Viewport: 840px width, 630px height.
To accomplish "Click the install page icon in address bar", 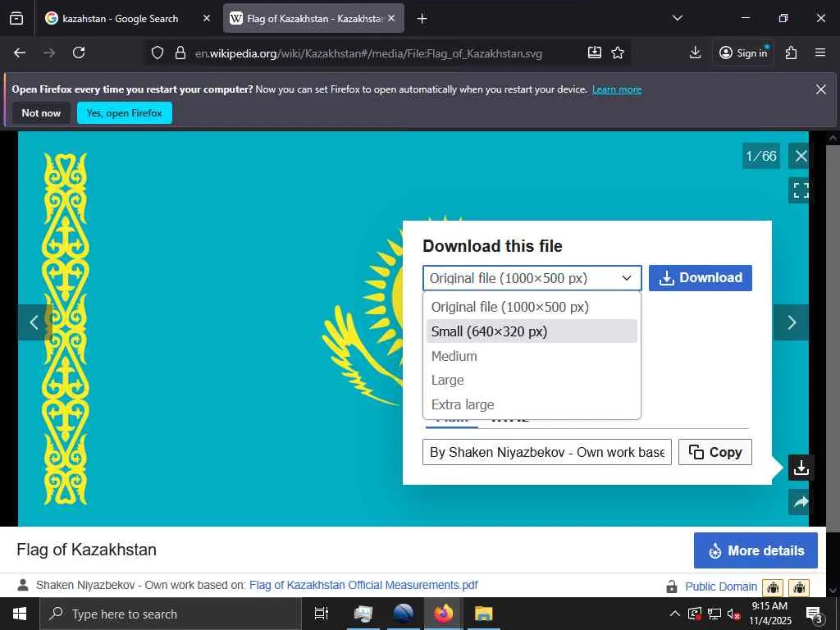I will tap(595, 52).
